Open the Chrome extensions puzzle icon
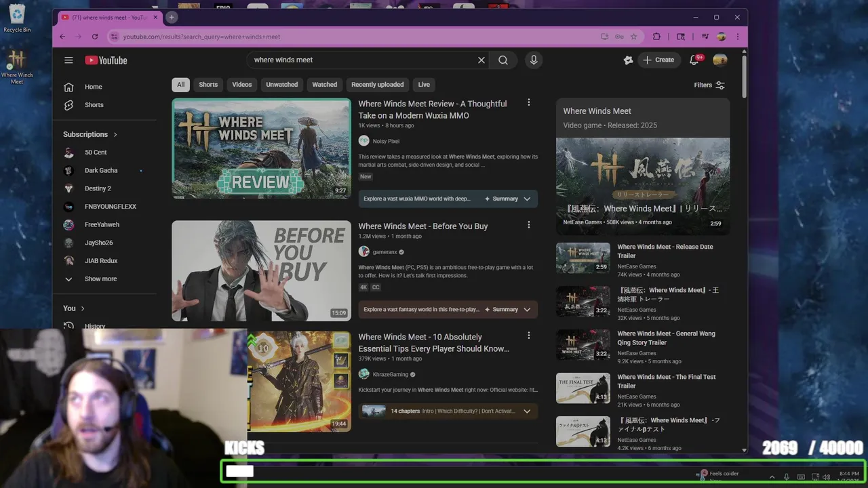Viewport: 868px width, 488px height. click(656, 37)
